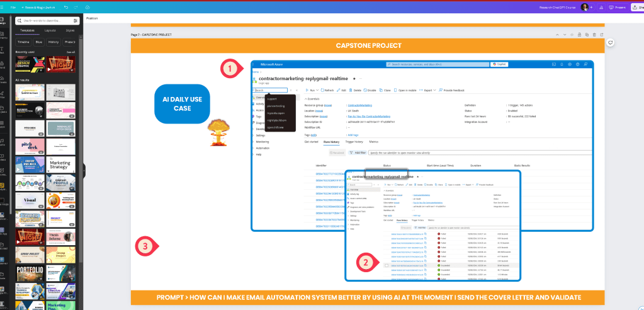Select the pink pitch deck template
Image resolution: width=644 pixels, height=310 pixels.
pos(30,146)
